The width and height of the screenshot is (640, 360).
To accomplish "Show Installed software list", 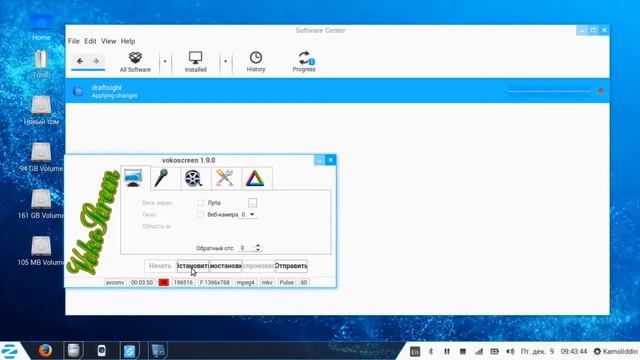I will click(196, 62).
